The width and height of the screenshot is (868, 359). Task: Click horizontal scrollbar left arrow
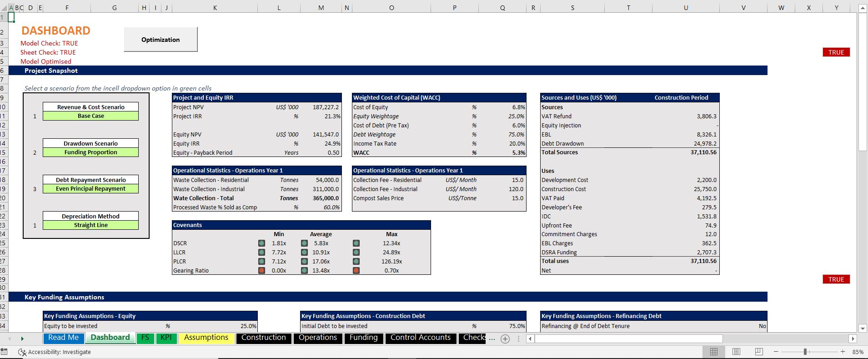[x=530, y=339]
